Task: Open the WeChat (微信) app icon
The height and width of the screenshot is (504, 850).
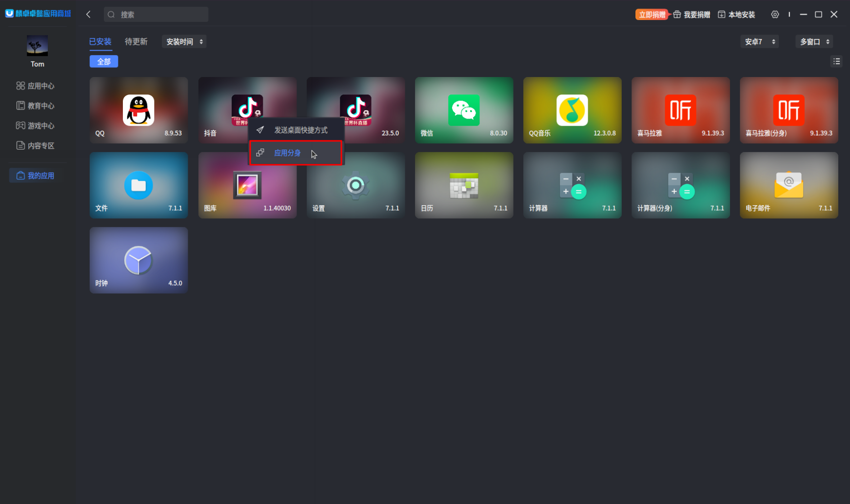Action: 464,110
